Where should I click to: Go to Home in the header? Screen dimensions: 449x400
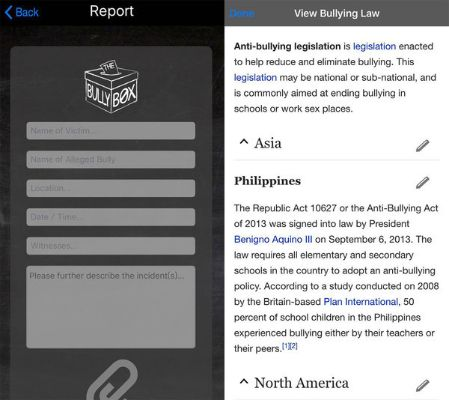(242, 13)
